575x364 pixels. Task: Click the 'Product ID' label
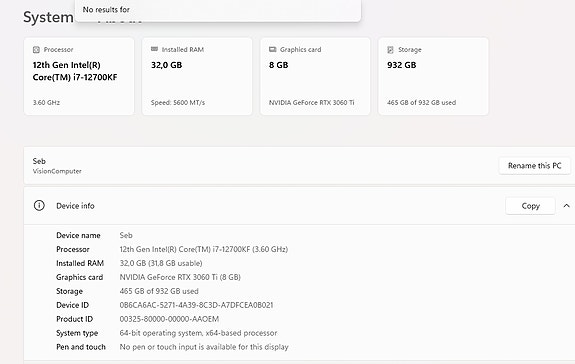74,319
